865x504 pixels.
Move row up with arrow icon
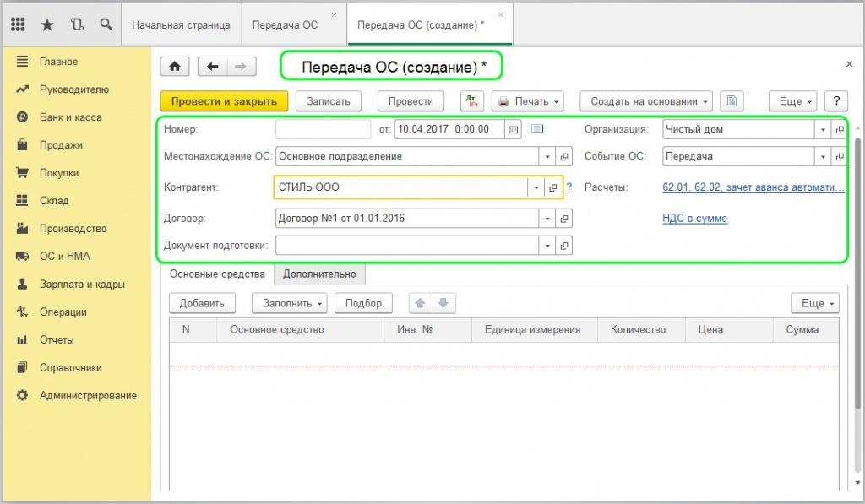[421, 303]
